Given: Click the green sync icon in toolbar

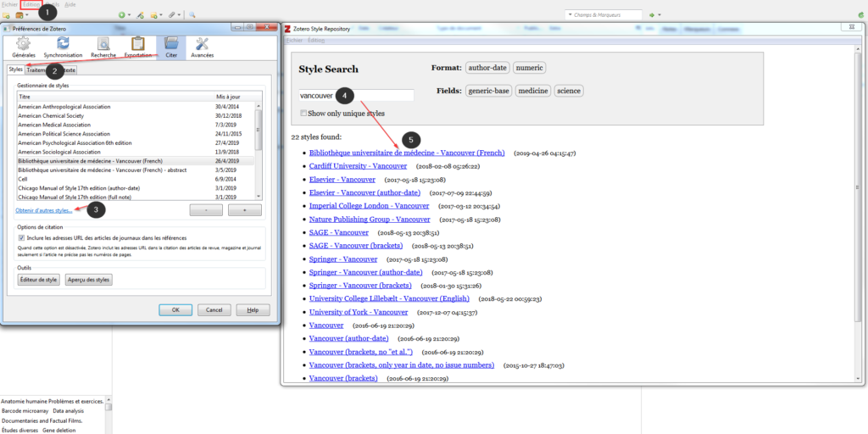Looking at the screenshot, I should [861, 15].
